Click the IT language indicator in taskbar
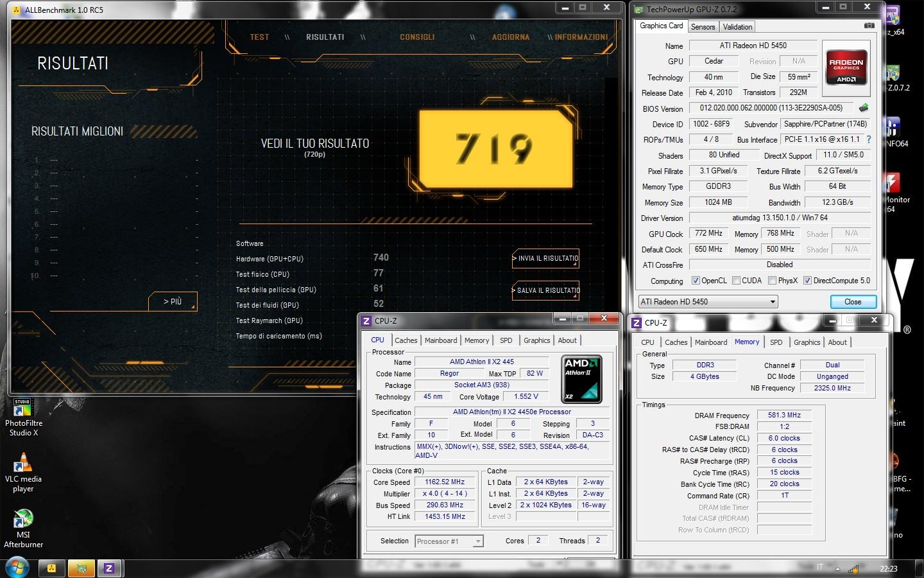The image size is (924, 578). click(x=820, y=568)
